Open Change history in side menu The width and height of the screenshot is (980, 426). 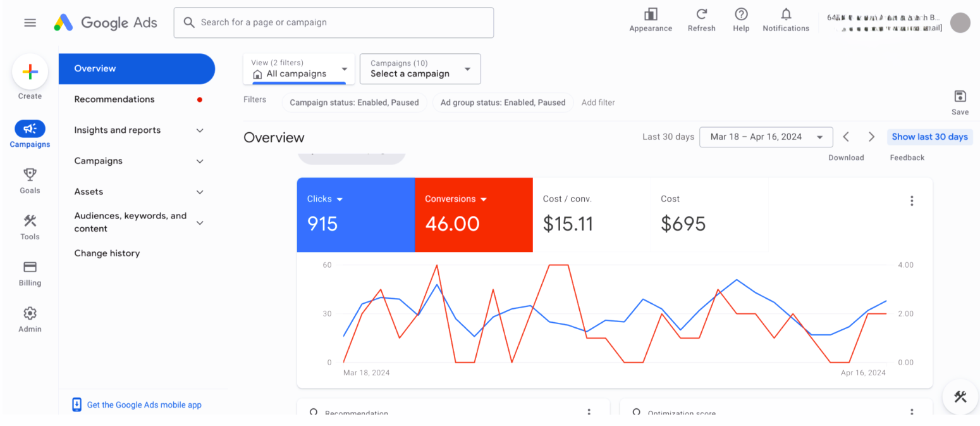click(x=107, y=253)
